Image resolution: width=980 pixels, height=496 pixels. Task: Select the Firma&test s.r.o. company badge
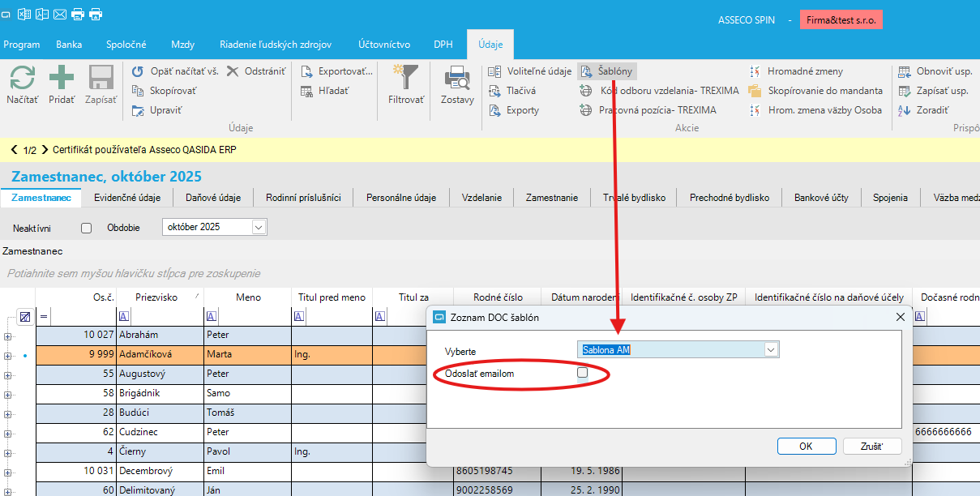(841, 19)
